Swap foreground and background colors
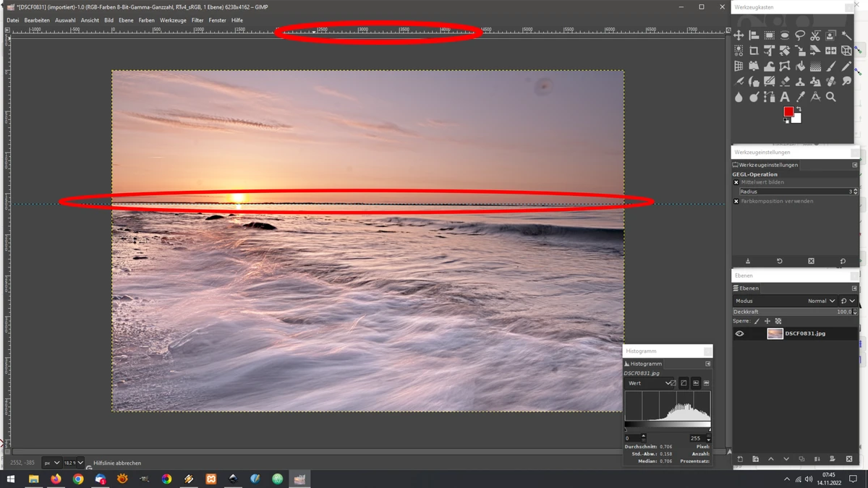This screenshot has height=488, width=868. 799,108
